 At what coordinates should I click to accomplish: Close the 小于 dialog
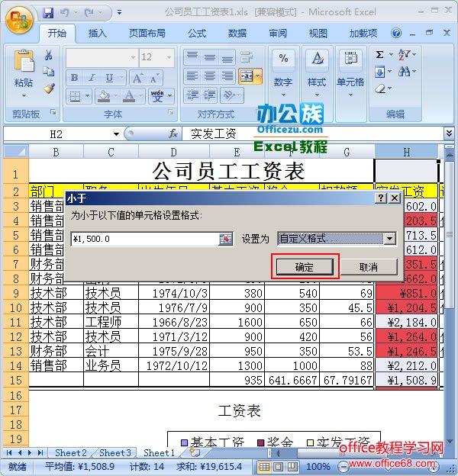tap(395, 198)
